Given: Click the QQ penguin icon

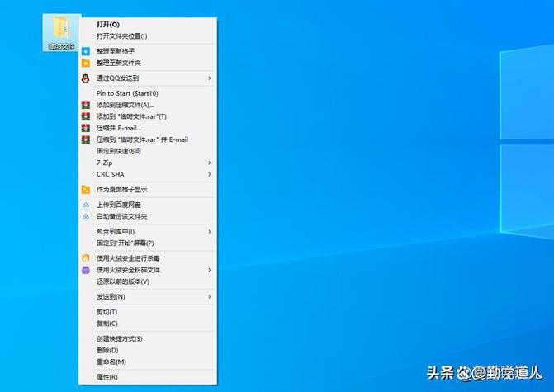Looking at the screenshot, I should (86, 78).
